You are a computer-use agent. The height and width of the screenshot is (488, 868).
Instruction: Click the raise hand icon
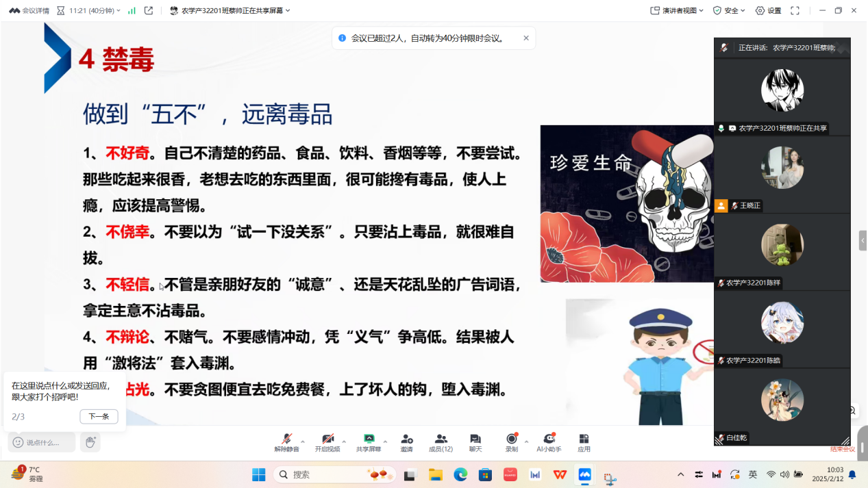(x=90, y=442)
